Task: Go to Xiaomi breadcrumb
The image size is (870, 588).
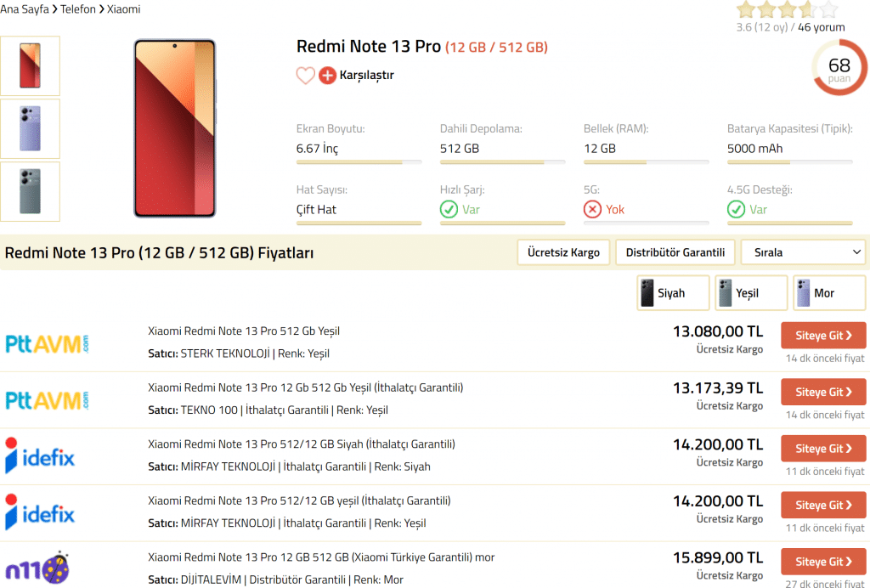Action: tap(124, 9)
